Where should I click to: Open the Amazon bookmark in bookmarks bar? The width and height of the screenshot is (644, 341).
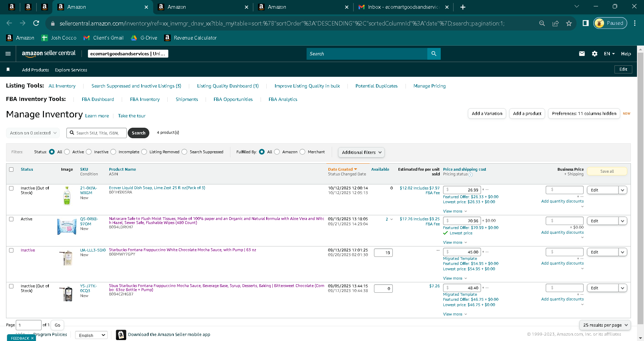pyautogui.click(x=20, y=38)
